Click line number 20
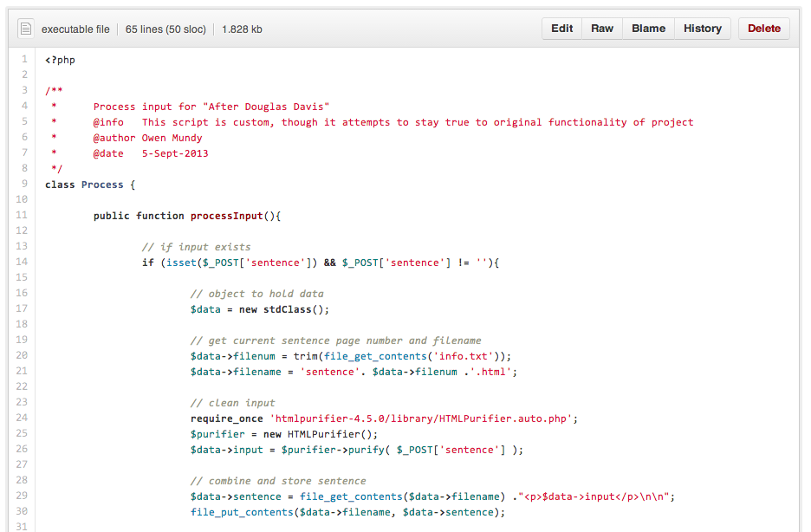Image resolution: width=811 pixels, height=532 pixels. point(22,356)
